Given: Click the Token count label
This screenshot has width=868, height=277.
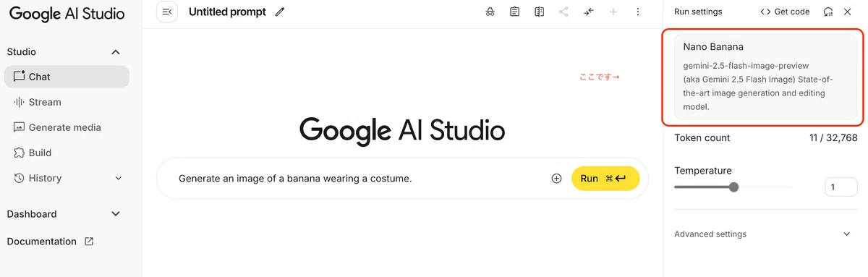Looking at the screenshot, I should (702, 137).
